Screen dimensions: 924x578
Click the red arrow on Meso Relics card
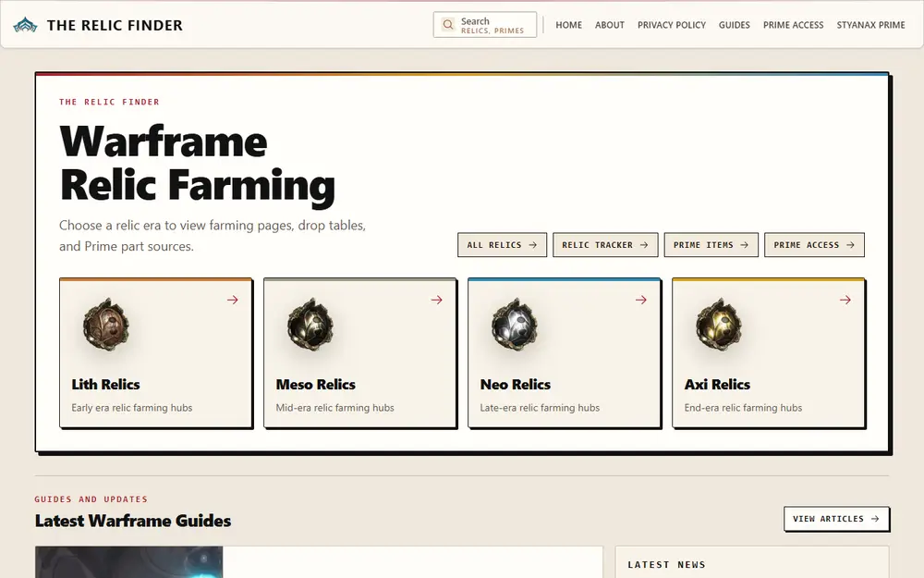coord(437,300)
